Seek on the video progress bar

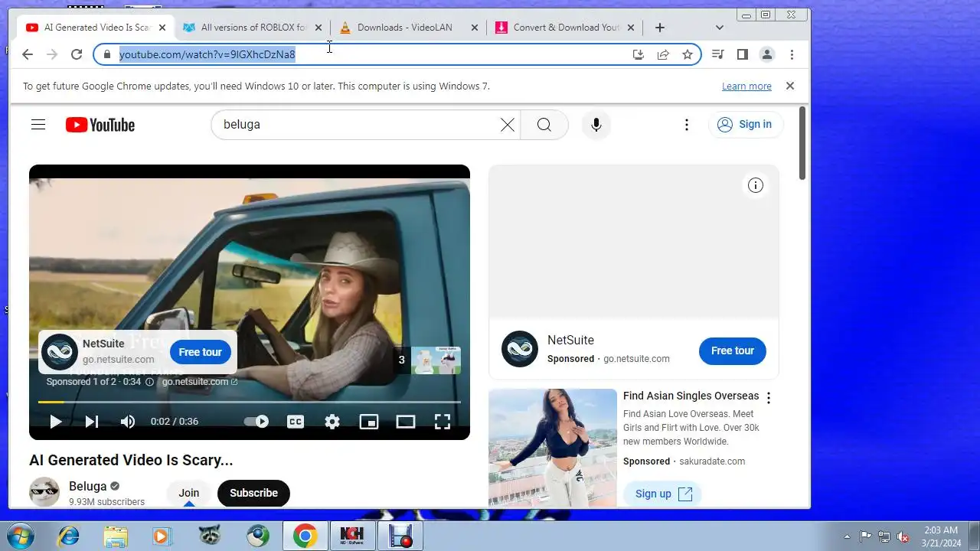tap(250, 402)
